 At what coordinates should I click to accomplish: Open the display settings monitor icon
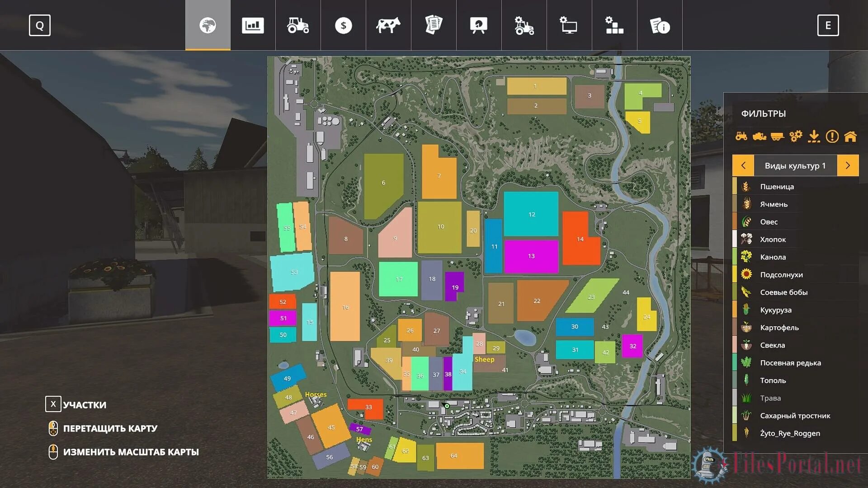[x=569, y=25]
